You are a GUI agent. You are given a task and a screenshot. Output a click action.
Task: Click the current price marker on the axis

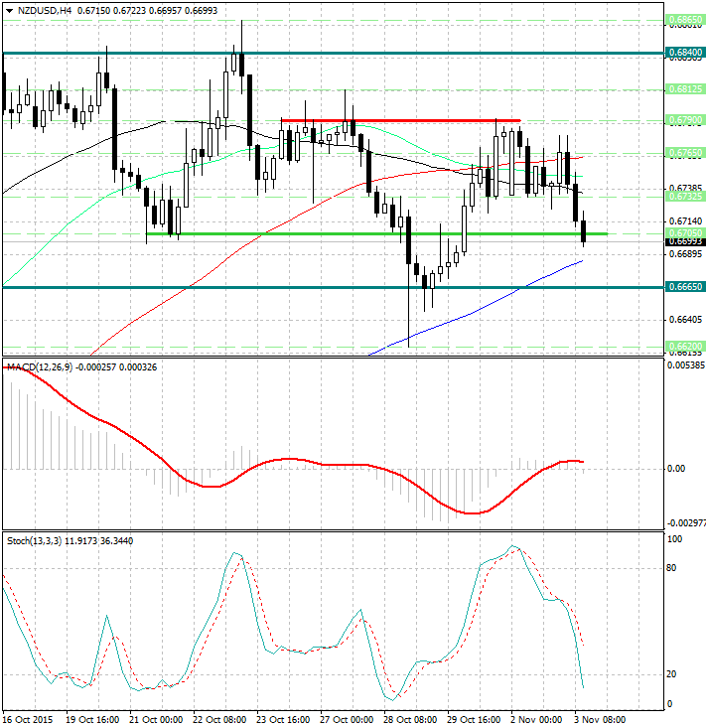(685, 242)
